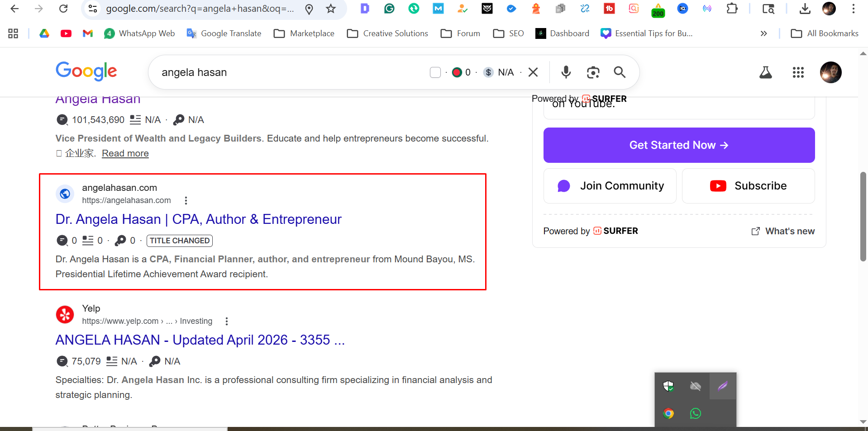Open WhatsApp in the system tray popup
The width and height of the screenshot is (868, 431).
(696, 413)
